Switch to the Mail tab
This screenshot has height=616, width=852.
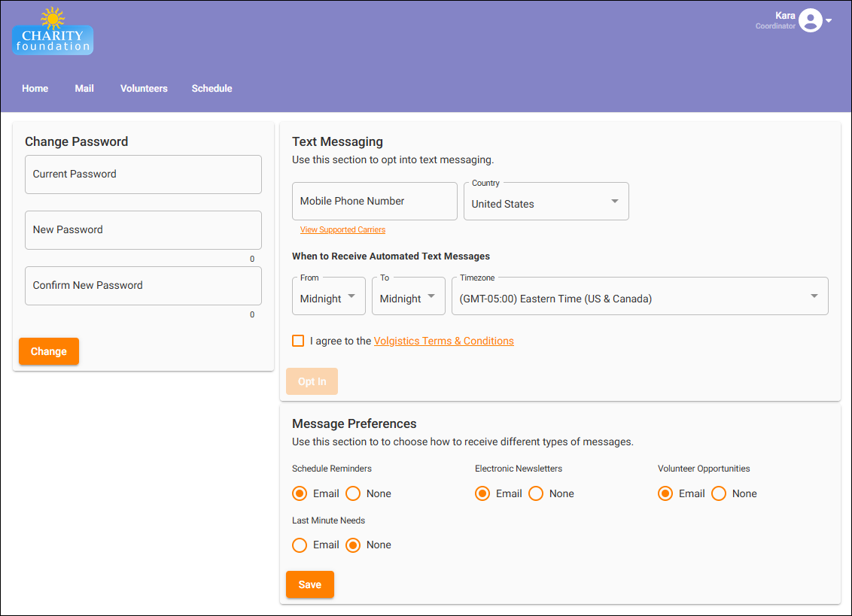coord(84,88)
